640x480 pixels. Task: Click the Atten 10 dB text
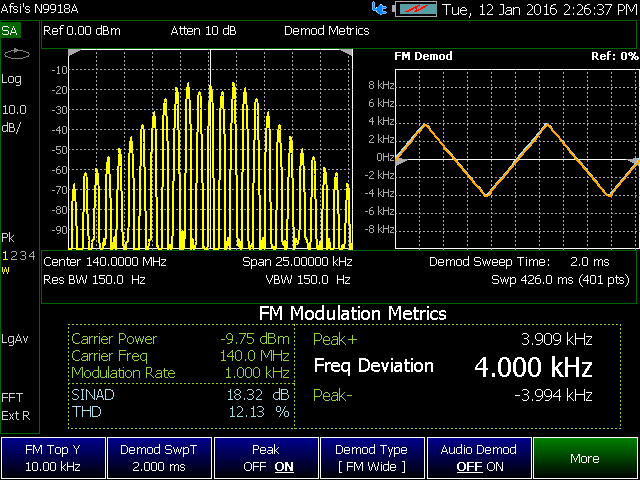(x=203, y=31)
